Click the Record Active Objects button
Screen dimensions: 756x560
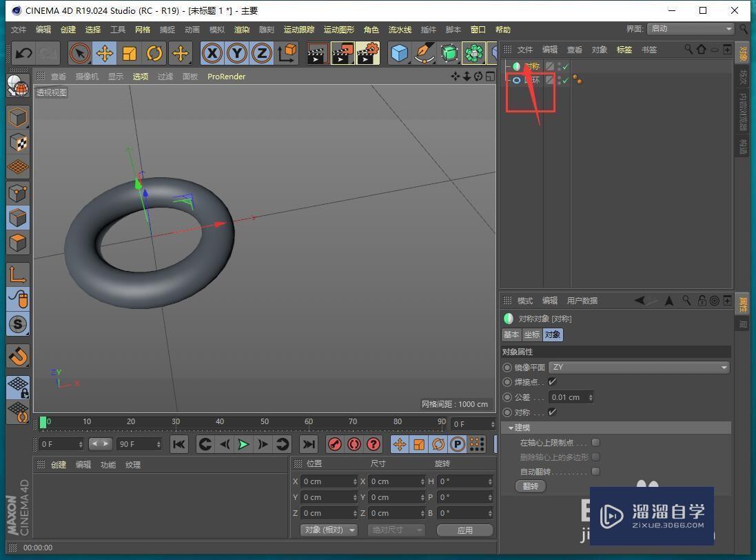tap(335, 444)
